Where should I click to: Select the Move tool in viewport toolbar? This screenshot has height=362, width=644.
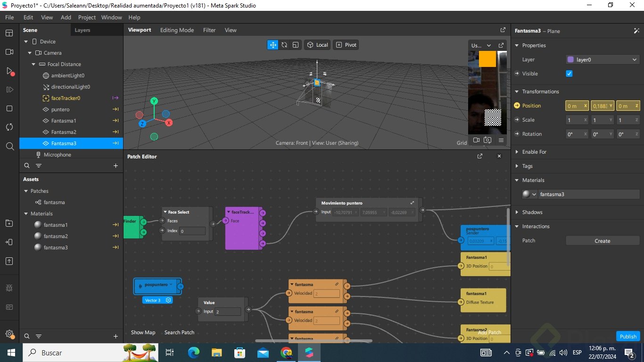(x=272, y=45)
